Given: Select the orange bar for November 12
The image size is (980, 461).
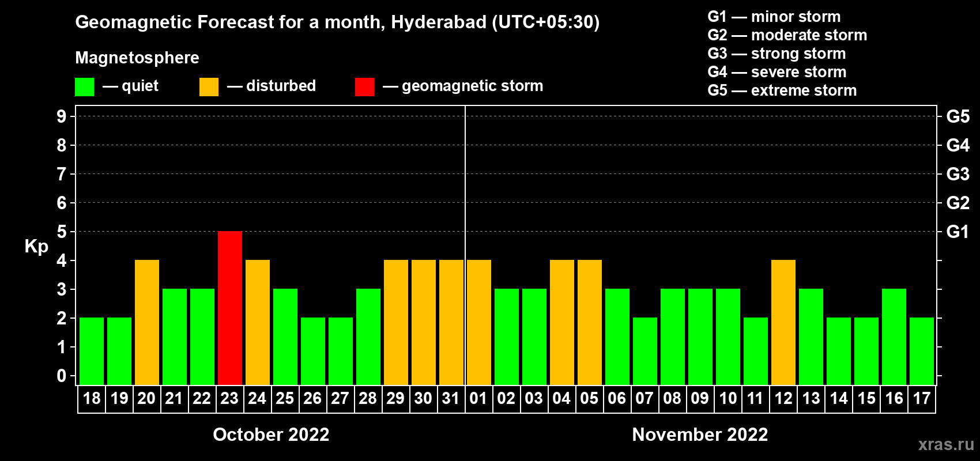Looking at the screenshot, I should click(x=783, y=322).
